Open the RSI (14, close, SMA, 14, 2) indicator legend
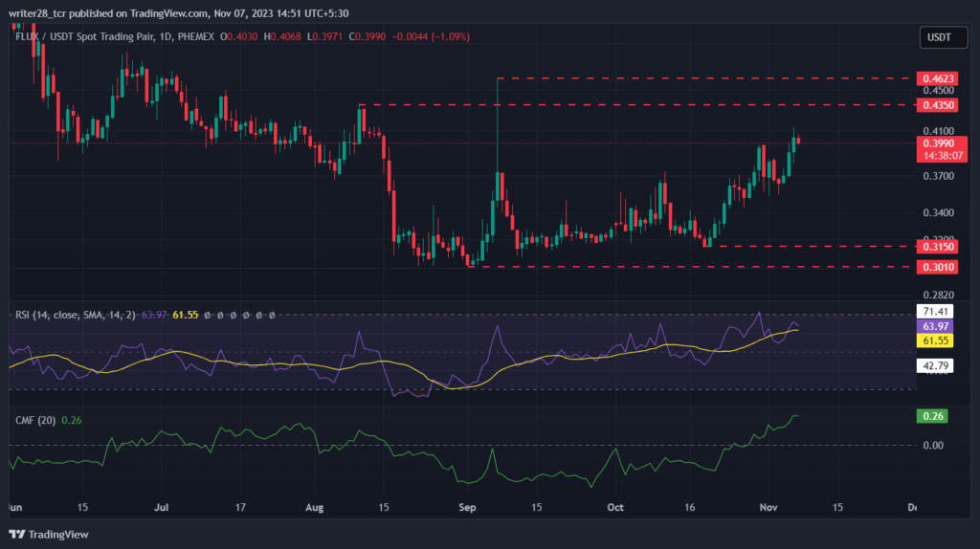Image resolution: width=980 pixels, height=549 pixels. (x=76, y=316)
